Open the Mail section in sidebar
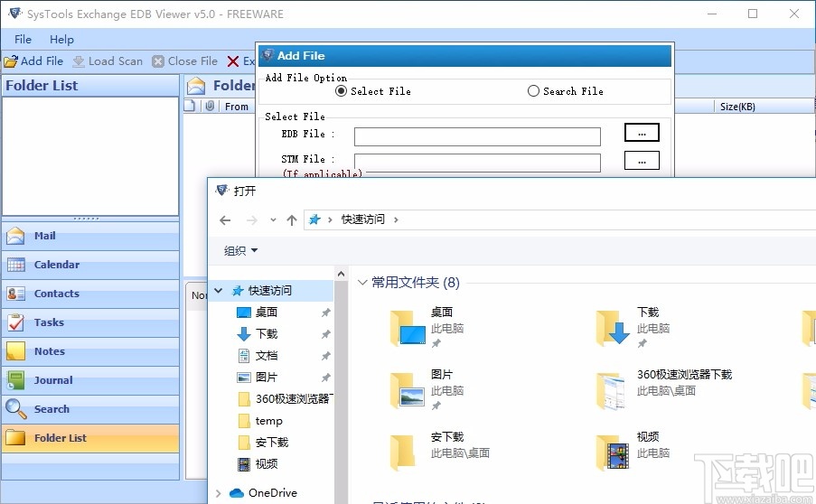Image resolution: width=816 pixels, height=504 pixels. click(90, 236)
